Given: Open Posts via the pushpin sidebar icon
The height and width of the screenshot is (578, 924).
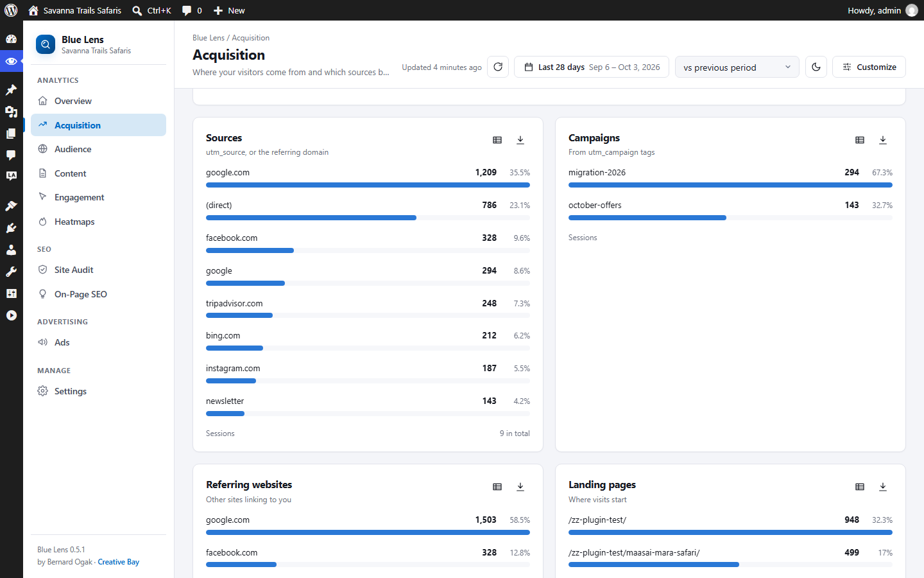Looking at the screenshot, I should click(x=11, y=90).
